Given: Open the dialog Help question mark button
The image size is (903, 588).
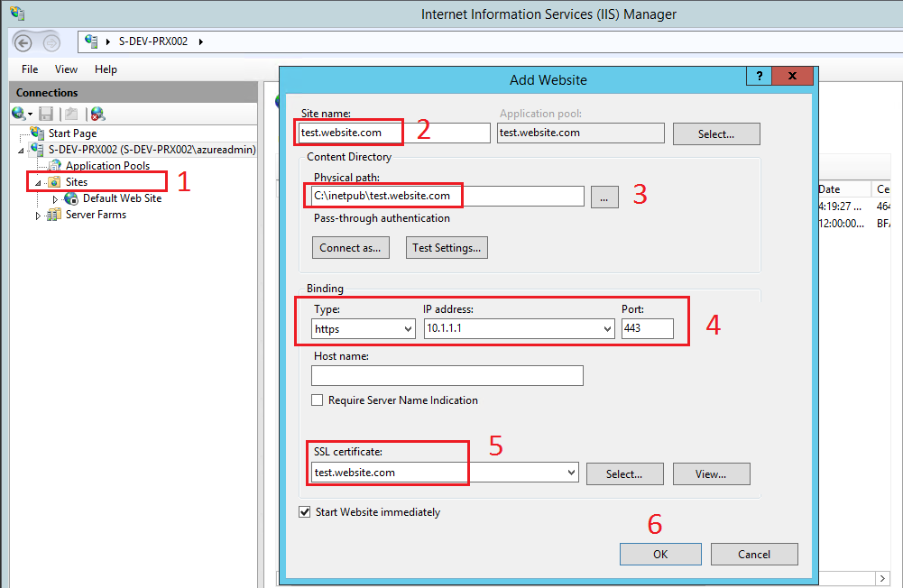Looking at the screenshot, I should [x=759, y=78].
